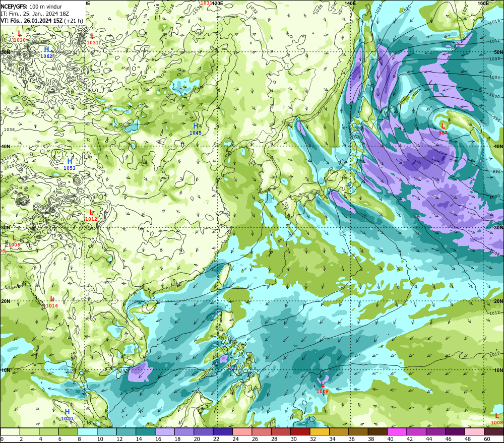Pick the dark red 30–32 legend swatch

pyautogui.click(x=300, y=431)
